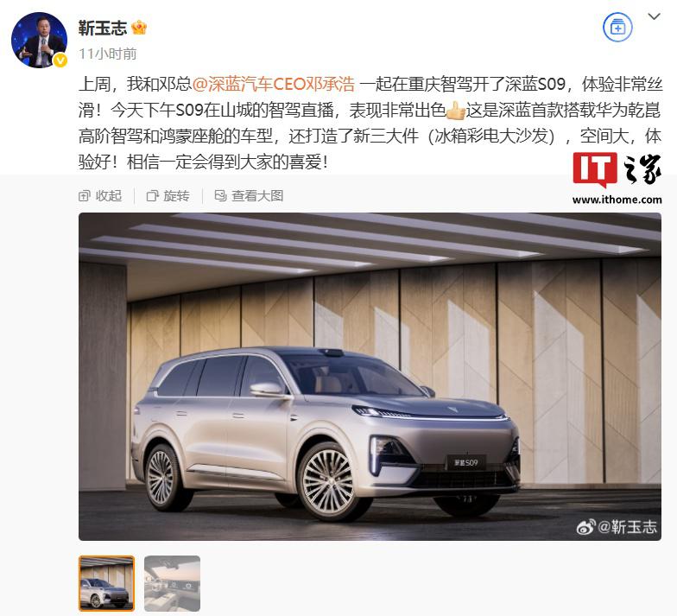Click the 11小时前 timestamp
Image resolution: width=677 pixels, height=616 pixels.
(107, 54)
